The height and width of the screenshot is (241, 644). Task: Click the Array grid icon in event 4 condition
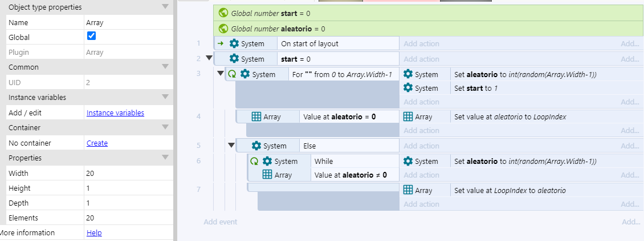[256, 117]
